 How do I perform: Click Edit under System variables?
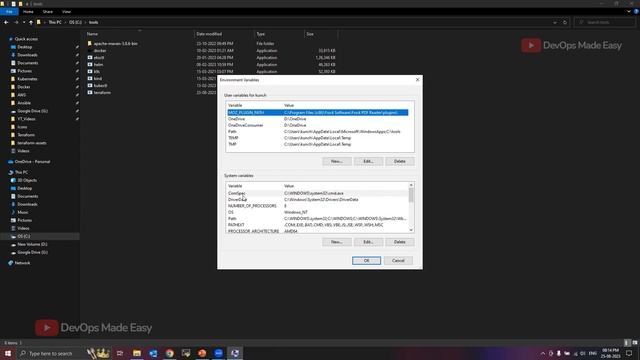point(368,242)
